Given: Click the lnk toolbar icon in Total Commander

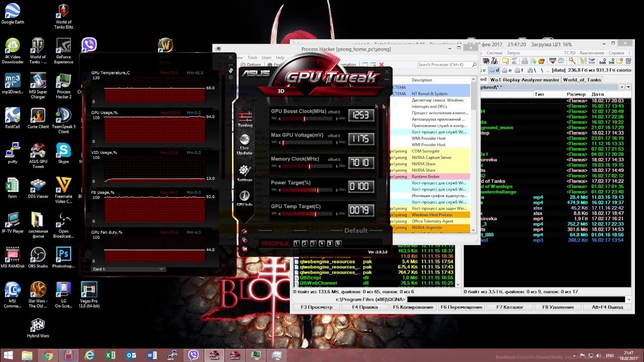Looking at the screenshot, I should (611, 61).
